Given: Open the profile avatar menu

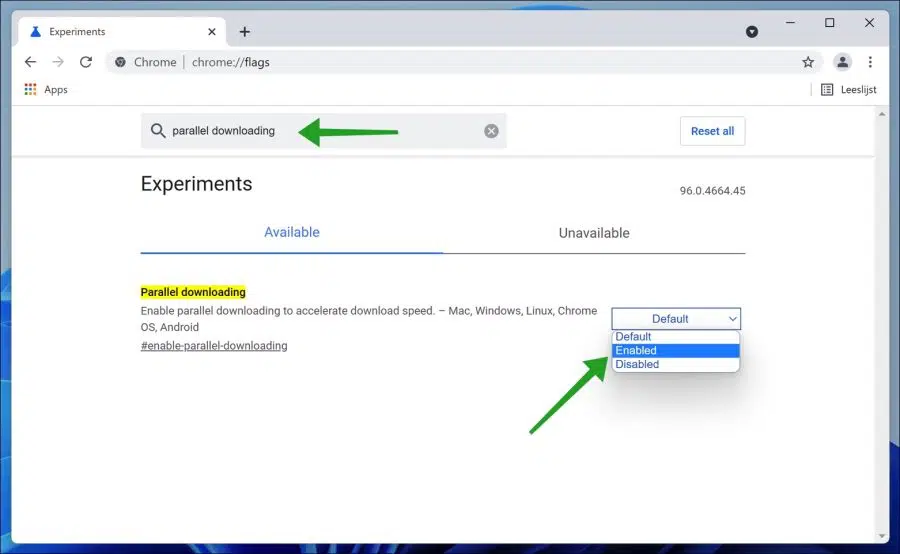Looking at the screenshot, I should point(842,62).
